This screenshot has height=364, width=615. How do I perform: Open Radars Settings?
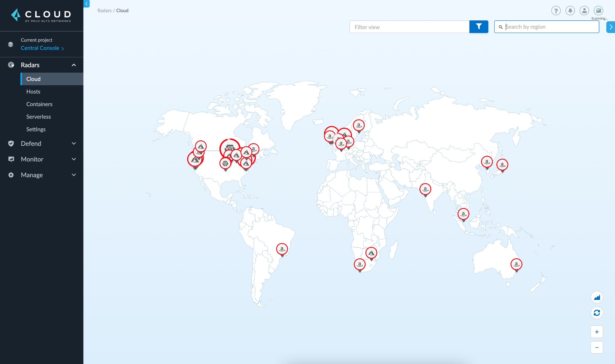coord(36,129)
